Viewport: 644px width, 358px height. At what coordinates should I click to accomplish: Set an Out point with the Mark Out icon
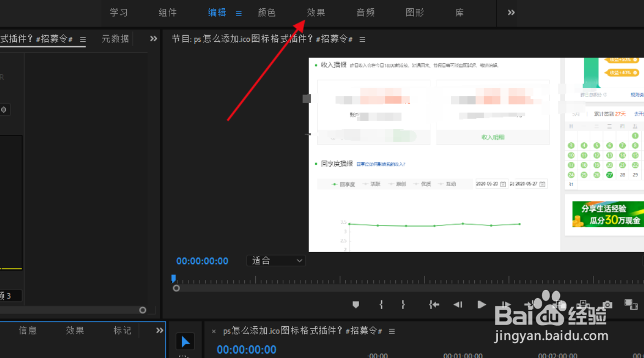tap(402, 304)
